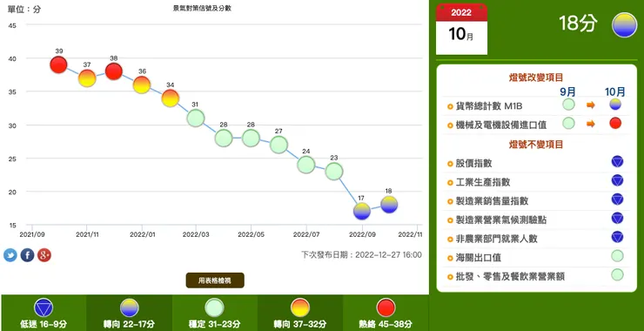Select the red data point with score 39
The width and height of the screenshot is (644, 331).
(58, 65)
